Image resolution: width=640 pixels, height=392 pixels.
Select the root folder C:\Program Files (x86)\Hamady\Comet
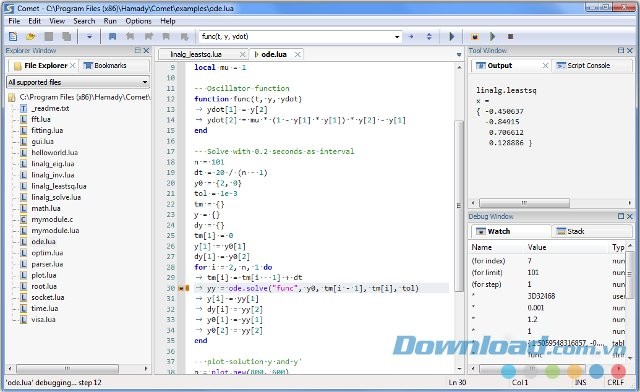(x=85, y=97)
